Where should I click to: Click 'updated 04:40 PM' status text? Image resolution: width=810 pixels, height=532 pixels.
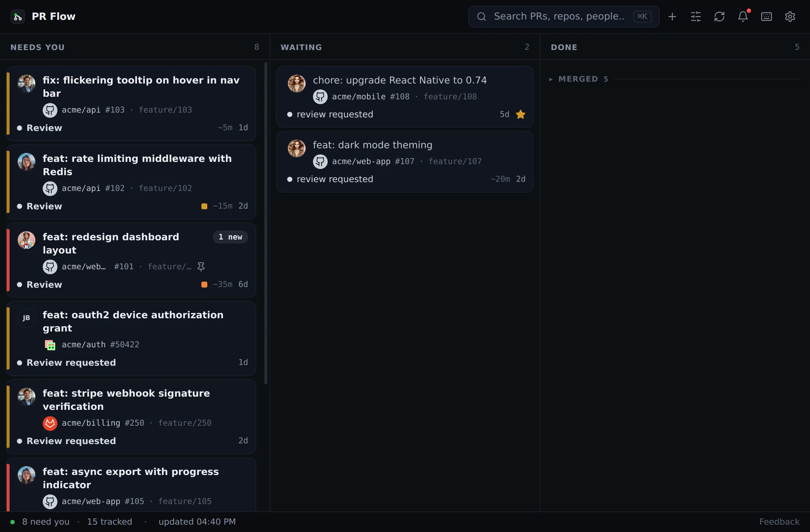tap(197, 522)
